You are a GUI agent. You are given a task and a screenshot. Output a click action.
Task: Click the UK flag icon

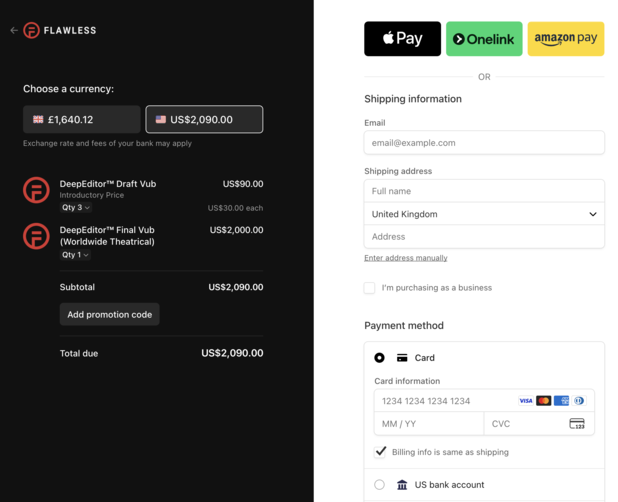coord(38,119)
